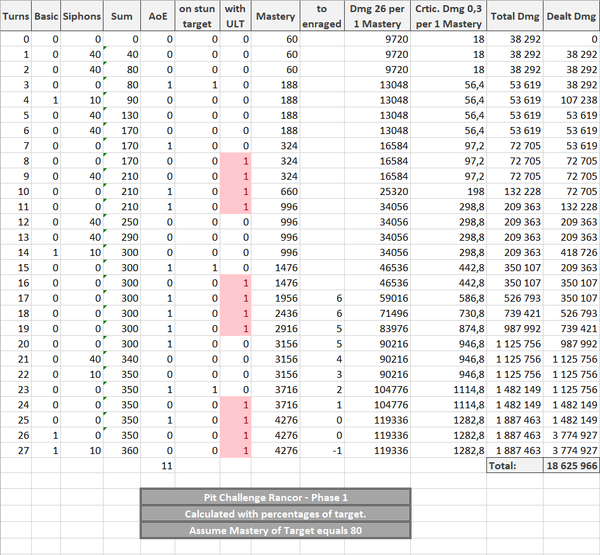Select the 'Pit Challenge Rancor - Phase 1' banner

[x=275, y=497]
